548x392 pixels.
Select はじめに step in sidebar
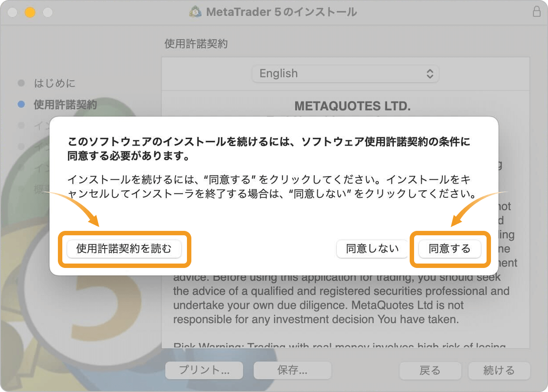pos(55,83)
